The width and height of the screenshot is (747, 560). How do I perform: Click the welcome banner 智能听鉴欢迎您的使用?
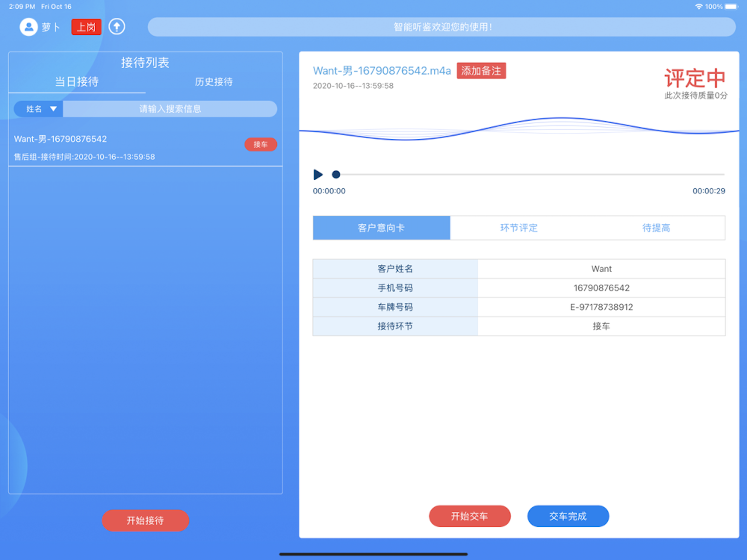(x=442, y=27)
